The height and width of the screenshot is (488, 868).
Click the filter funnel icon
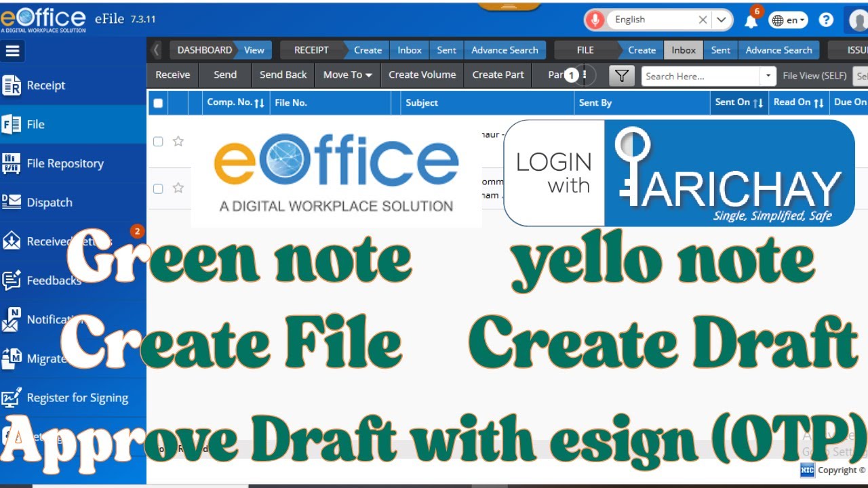[x=621, y=75]
